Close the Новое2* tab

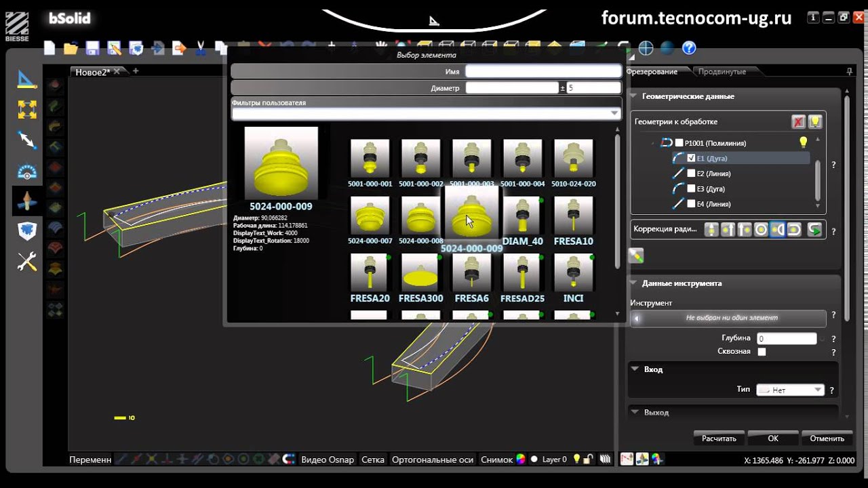coord(117,72)
